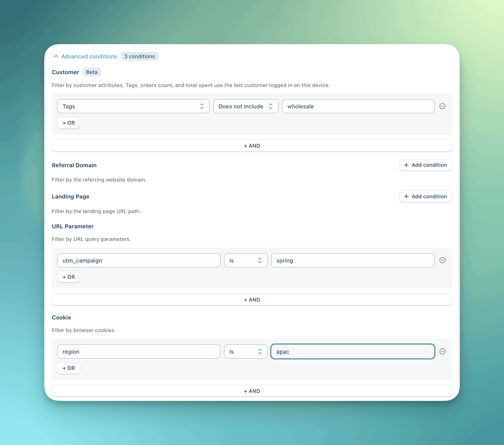The height and width of the screenshot is (445, 504).
Task: Click the 'Cookie' heading
Action: tap(61, 318)
